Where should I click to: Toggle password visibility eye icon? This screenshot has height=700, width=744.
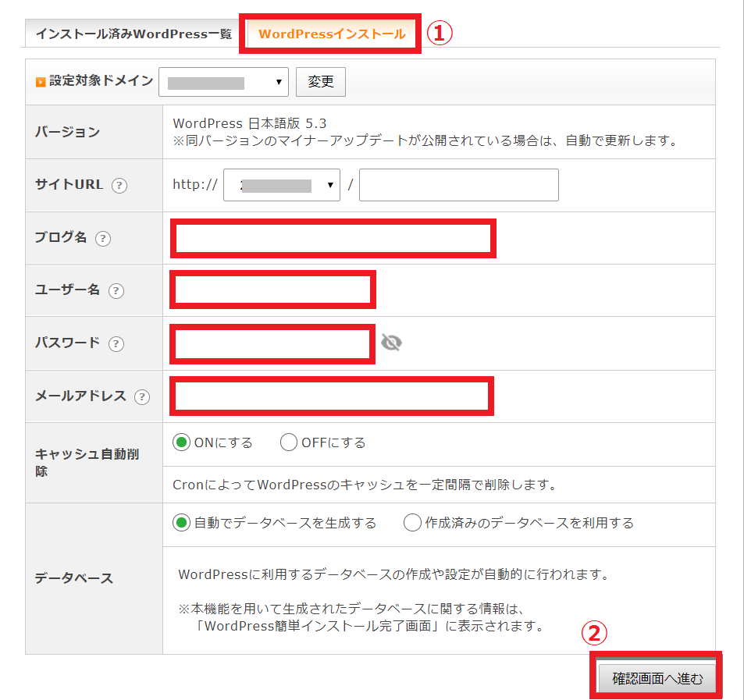pos(391,343)
